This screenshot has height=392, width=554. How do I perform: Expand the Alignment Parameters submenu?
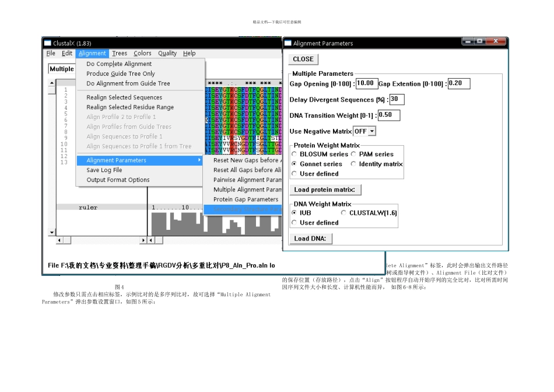(140, 160)
